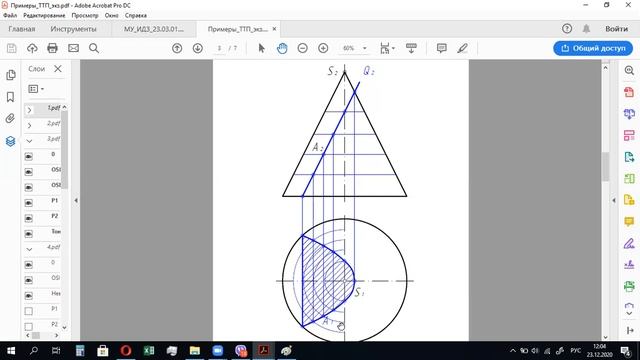Open the search tools icon in right pane
The image size is (640, 360).
coord(629,71)
